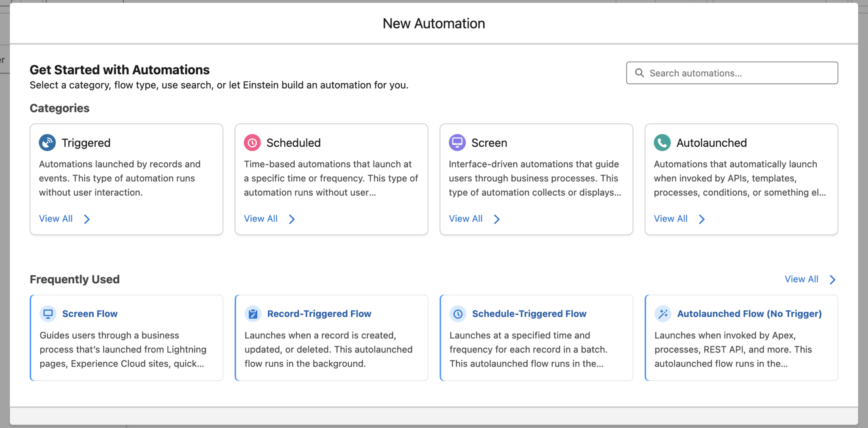This screenshot has height=428, width=868.
Task: Click View All under Triggered
Action: (x=56, y=219)
